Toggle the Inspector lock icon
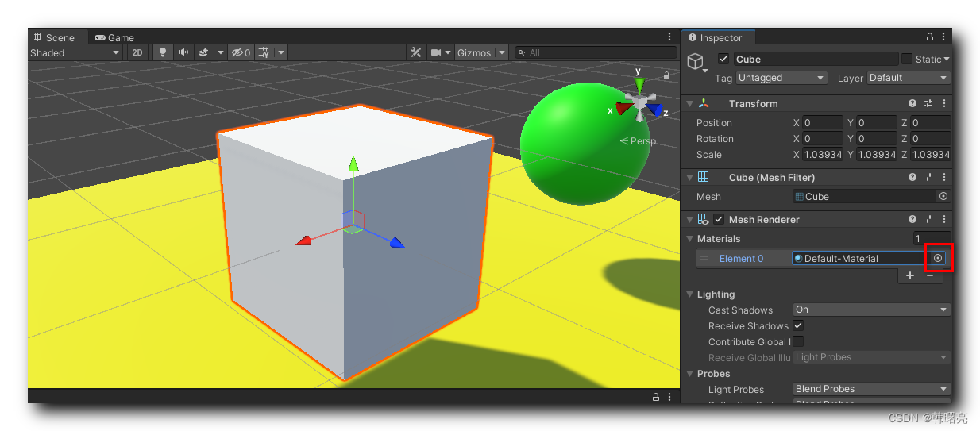The height and width of the screenshot is (431, 980). click(930, 37)
